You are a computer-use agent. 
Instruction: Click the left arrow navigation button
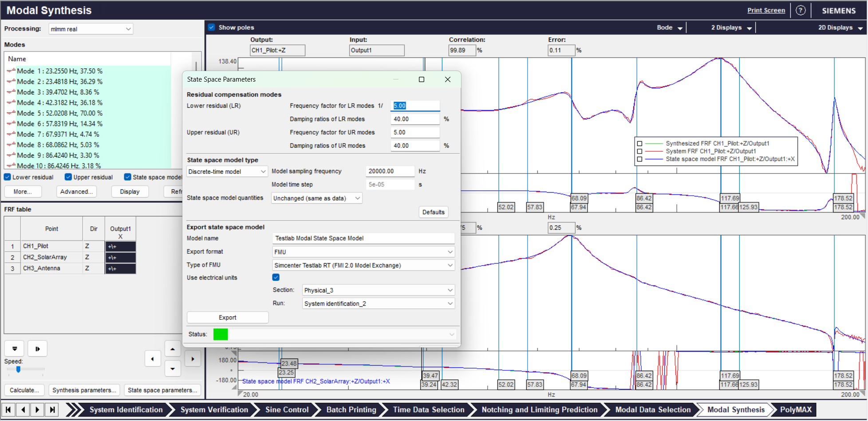(x=153, y=359)
